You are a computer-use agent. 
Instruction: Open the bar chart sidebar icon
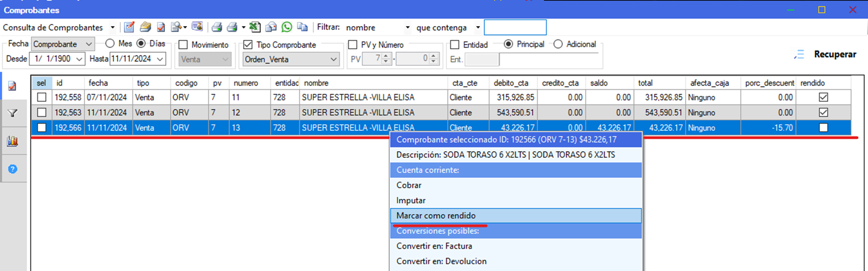(13, 141)
